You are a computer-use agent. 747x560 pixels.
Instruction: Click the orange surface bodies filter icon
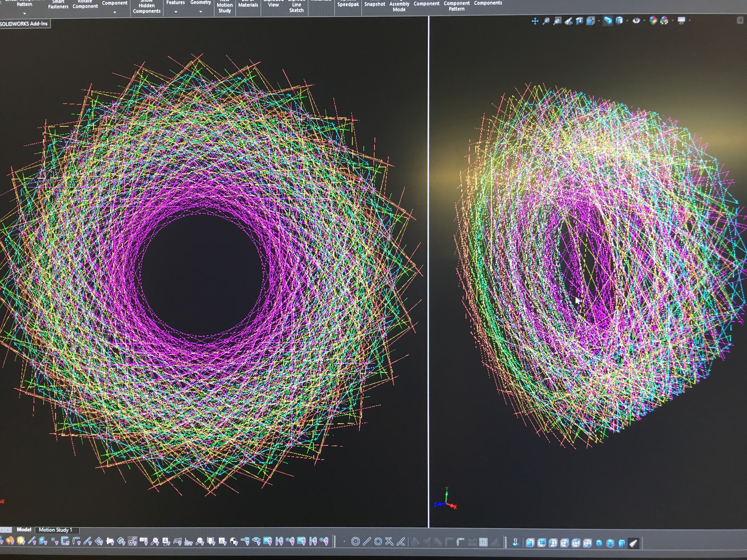pyautogui.click(x=10, y=541)
